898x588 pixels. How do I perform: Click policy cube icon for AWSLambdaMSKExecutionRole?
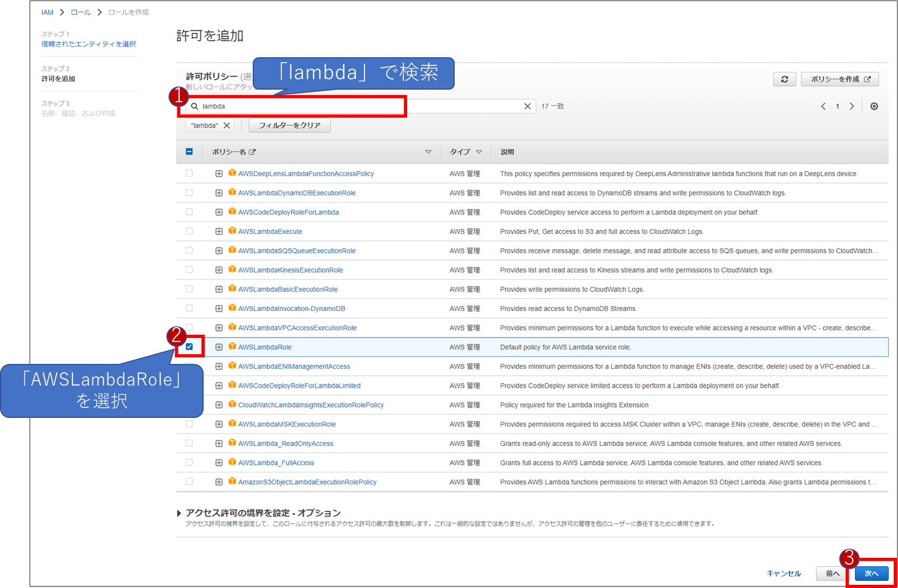232,423
